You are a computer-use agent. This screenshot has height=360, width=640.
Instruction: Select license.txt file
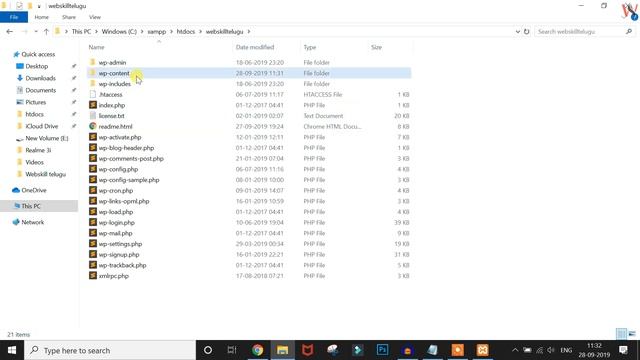click(111, 116)
